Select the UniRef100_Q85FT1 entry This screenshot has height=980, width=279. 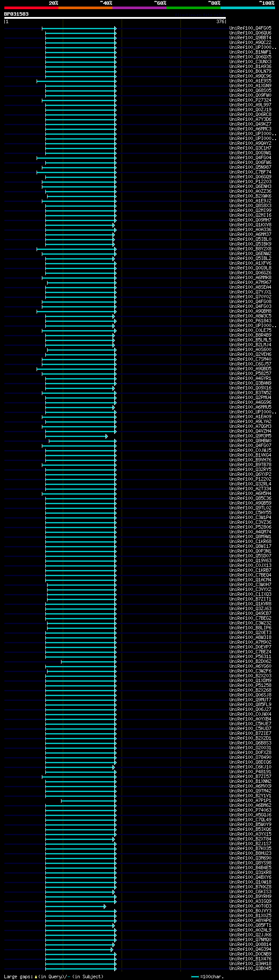pyautogui.click(x=250, y=925)
